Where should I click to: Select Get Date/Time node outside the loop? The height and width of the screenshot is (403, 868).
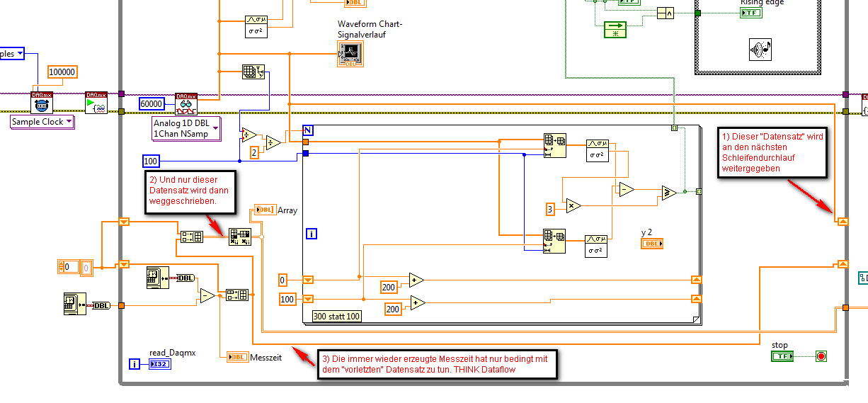pyautogui.click(x=74, y=302)
